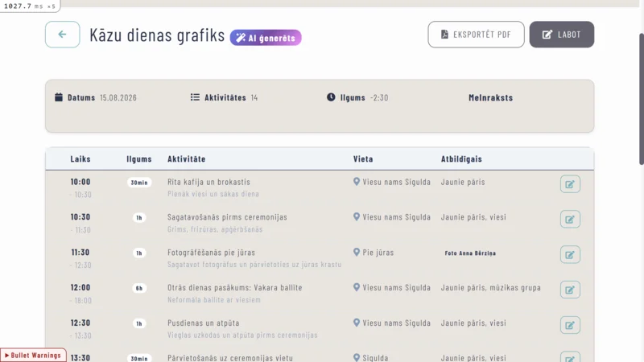644x362 pixels.
Task: Select the 30min badge at 10:00
Action: (x=139, y=183)
